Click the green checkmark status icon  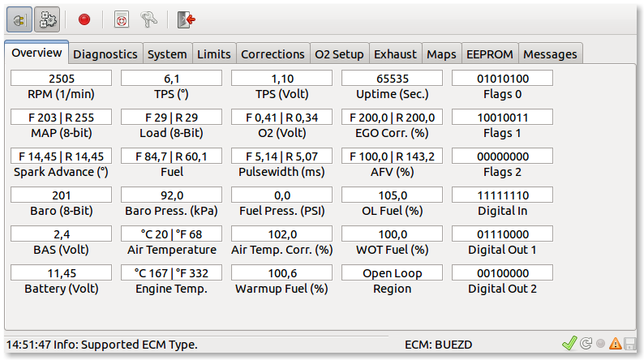569,344
